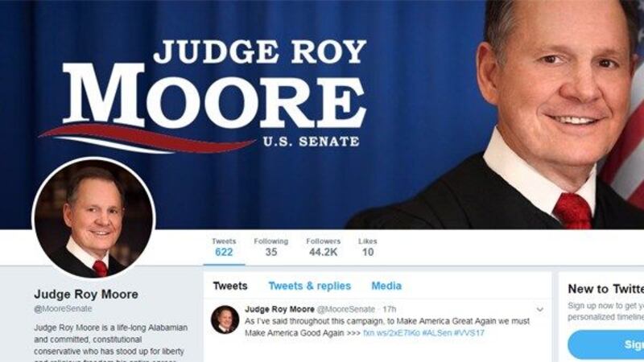Open the large circular profile photo

pyautogui.click(x=93, y=218)
